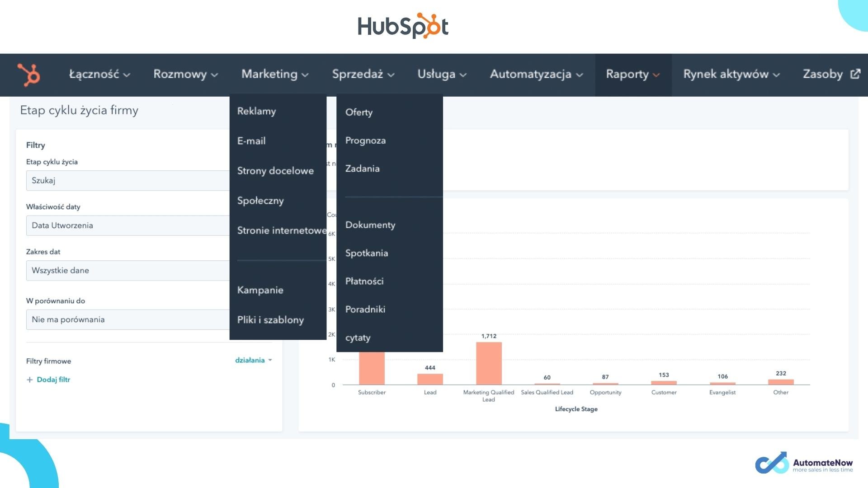
Task: Open the Wszystkie dane date range field
Action: (x=128, y=271)
